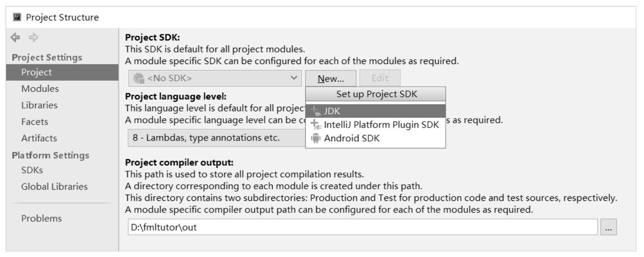Click the Project Structure window icon
Screen dimensions: 644x257
point(17,18)
